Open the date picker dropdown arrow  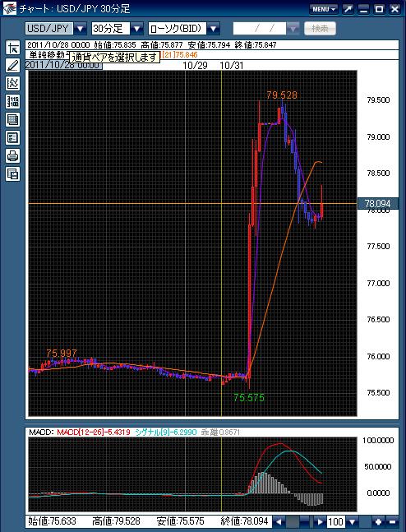pyautogui.click(x=293, y=29)
